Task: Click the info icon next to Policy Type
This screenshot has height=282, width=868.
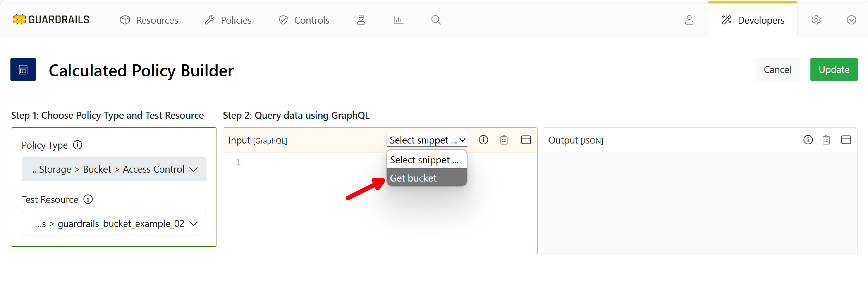Action: [78, 145]
